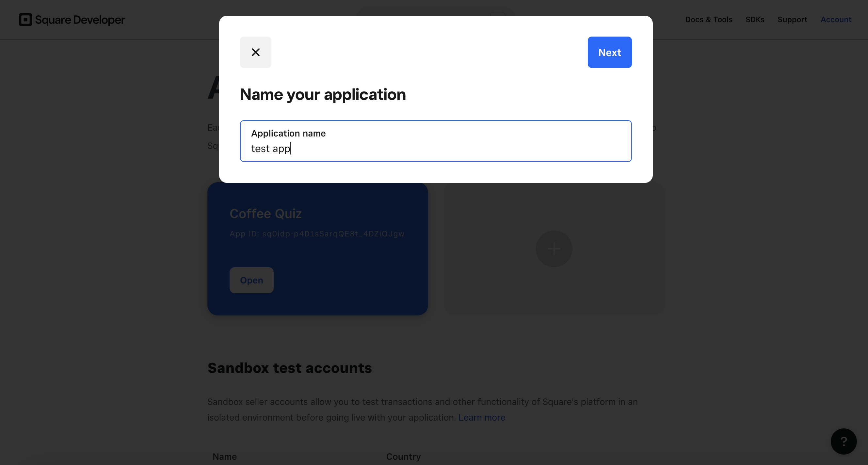Follow the Learn more link
Image resolution: width=868 pixels, height=465 pixels.
[481, 418]
